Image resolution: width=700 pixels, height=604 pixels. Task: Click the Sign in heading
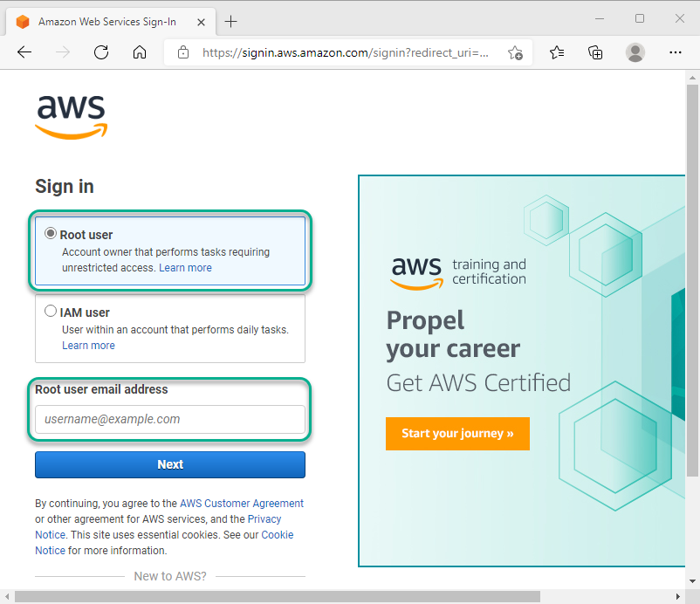coord(65,187)
